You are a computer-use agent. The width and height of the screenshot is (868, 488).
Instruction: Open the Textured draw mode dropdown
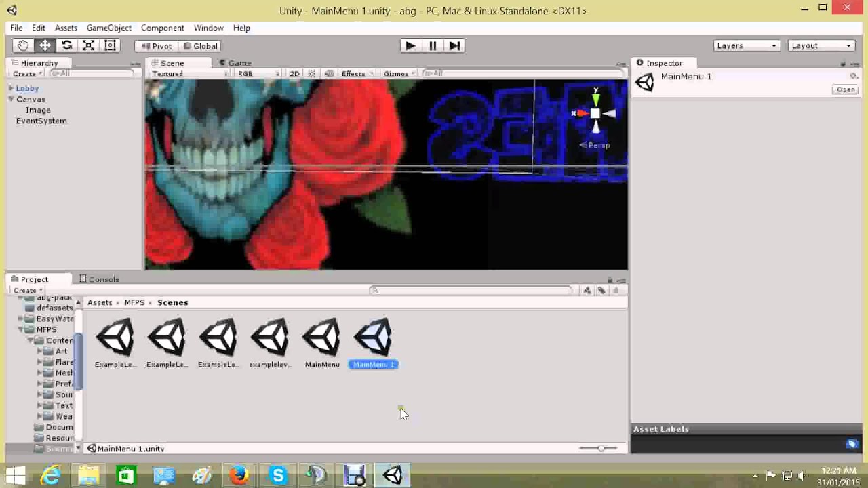tap(189, 73)
